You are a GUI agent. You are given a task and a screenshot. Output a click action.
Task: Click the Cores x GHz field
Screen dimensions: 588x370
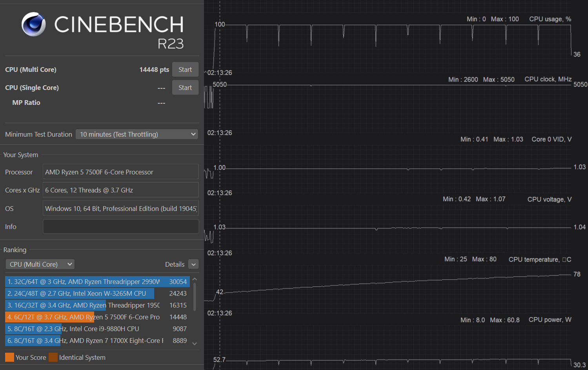(x=120, y=190)
